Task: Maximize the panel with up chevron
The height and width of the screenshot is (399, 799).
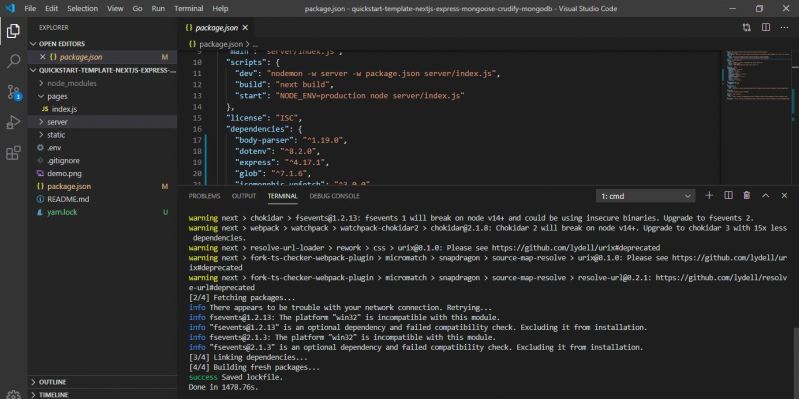Action: (x=765, y=196)
